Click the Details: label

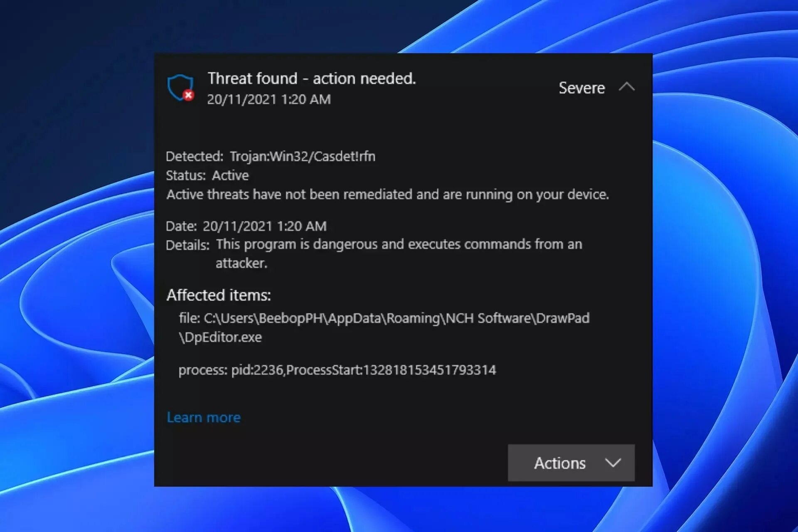(x=187, y=245)
